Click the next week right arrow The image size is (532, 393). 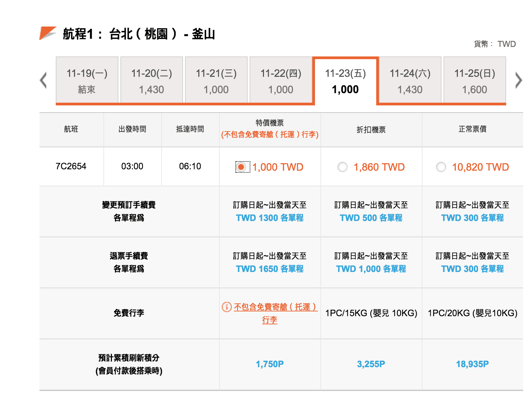518,81
